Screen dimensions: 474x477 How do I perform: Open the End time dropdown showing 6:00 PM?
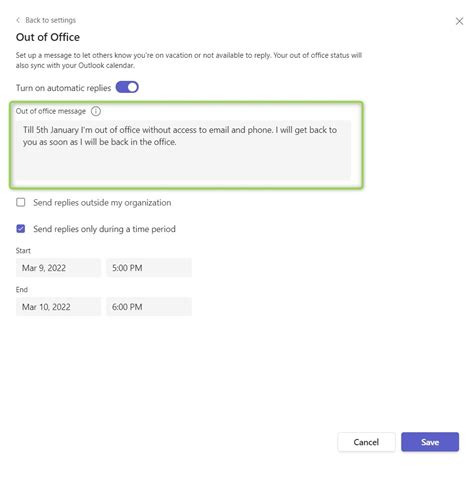tap(149, 307)
